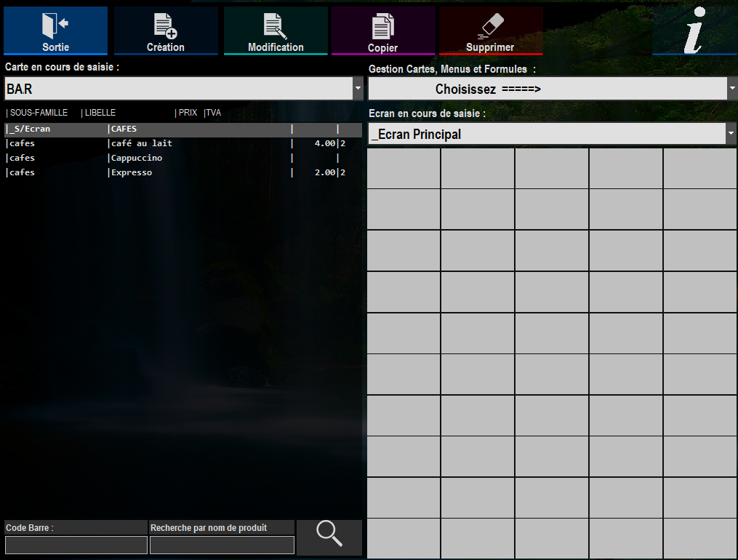Image resolution: width=738 pixels, height=560 pixels.
Task: Focus the Recherche par nom de produit field
Action: tap(222, 545)
